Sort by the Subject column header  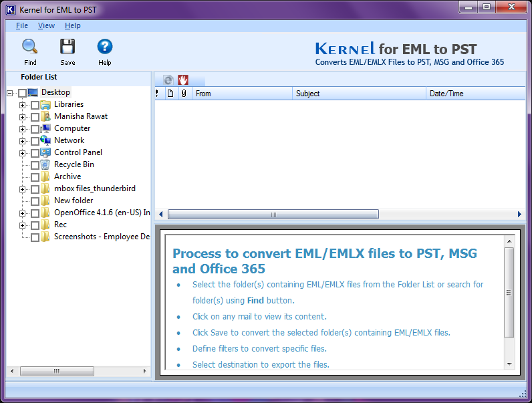(360, 94)
